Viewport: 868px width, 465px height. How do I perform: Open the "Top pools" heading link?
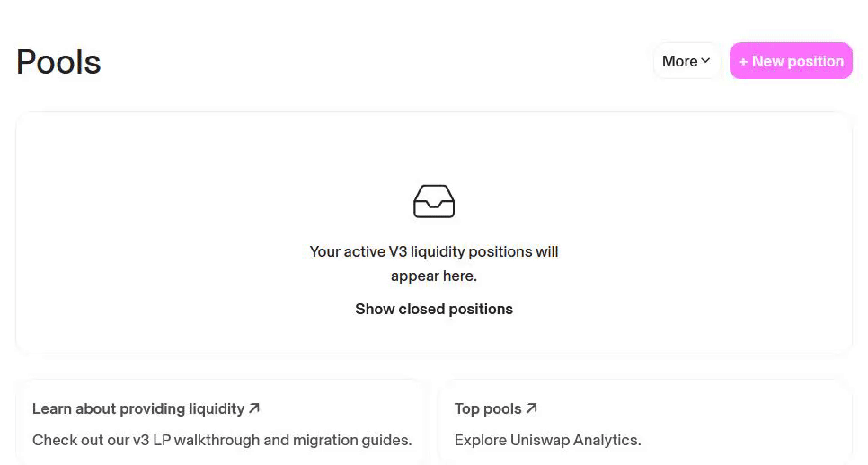pyautogui.click(x=488, y=408)
